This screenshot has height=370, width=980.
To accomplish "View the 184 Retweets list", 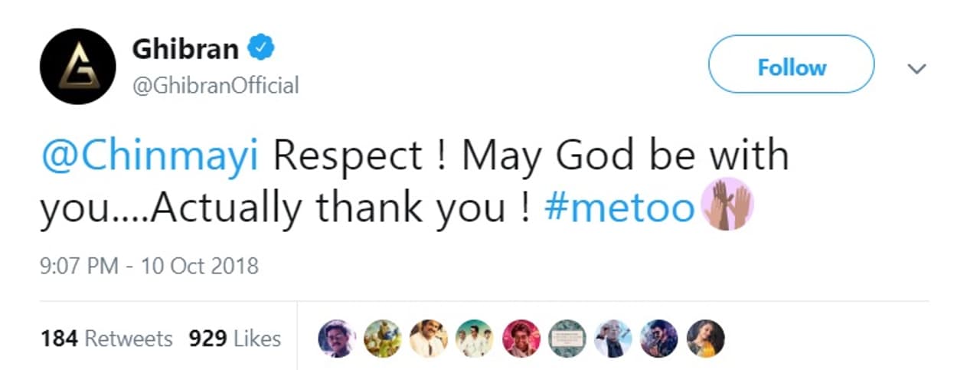I will coord(106,339).
